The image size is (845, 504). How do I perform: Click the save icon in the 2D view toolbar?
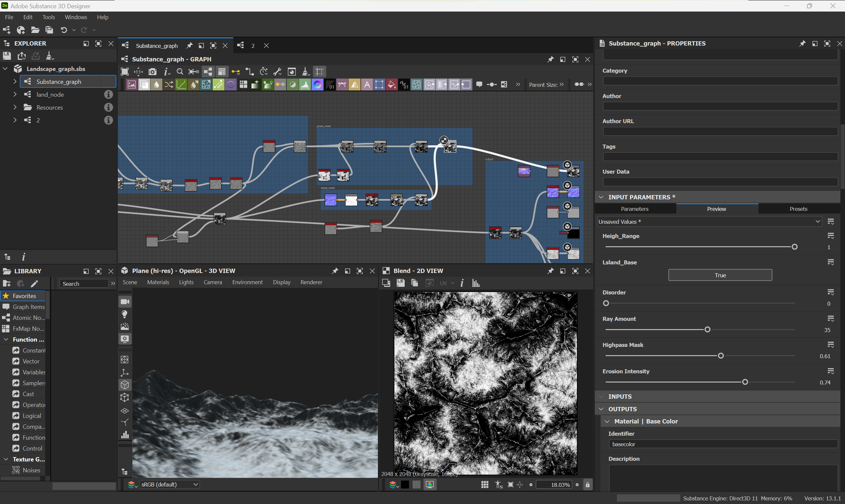(401, 283)
